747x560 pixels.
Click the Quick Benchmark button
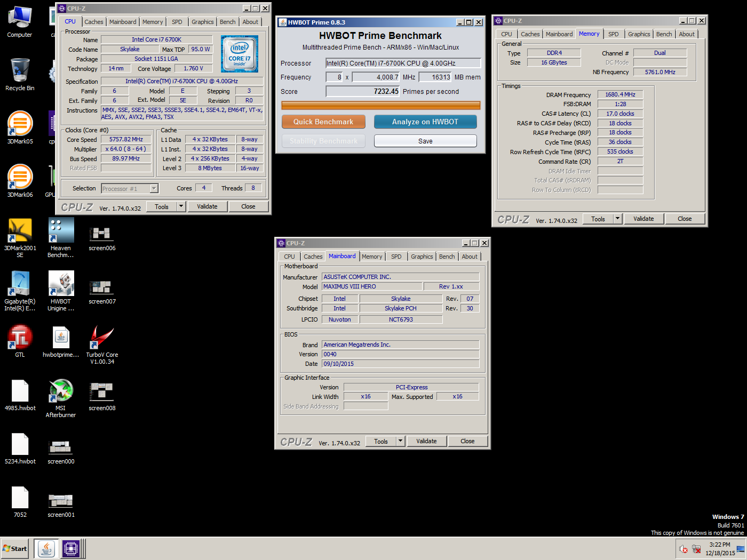[323, 122]
